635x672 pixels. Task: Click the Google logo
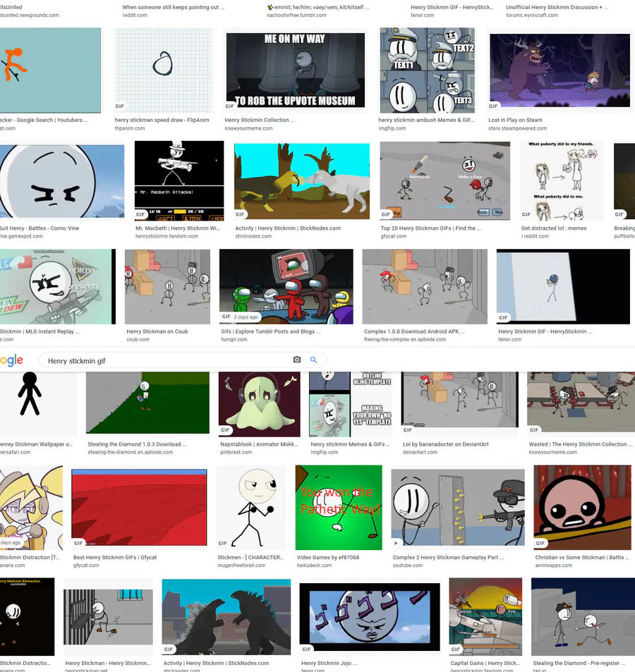(11, 360)
